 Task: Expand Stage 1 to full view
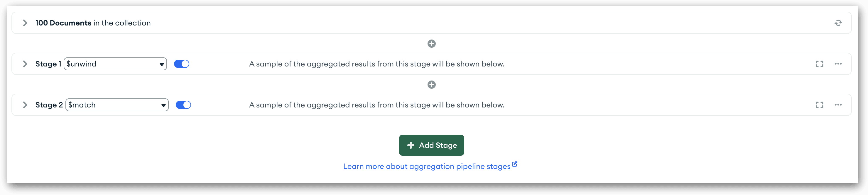[820, 64]
